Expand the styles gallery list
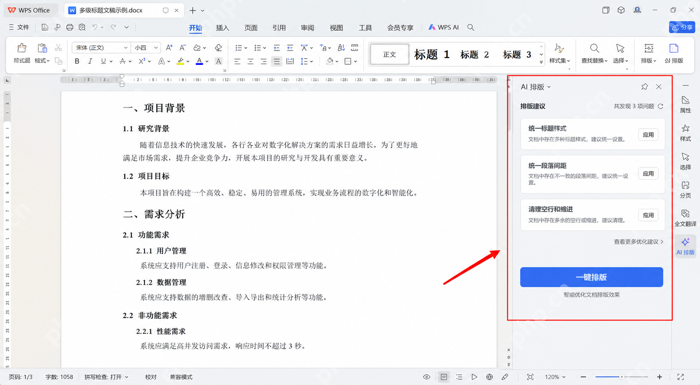The height and width of the screenshot is (385, 700). (x=542, y=63)
